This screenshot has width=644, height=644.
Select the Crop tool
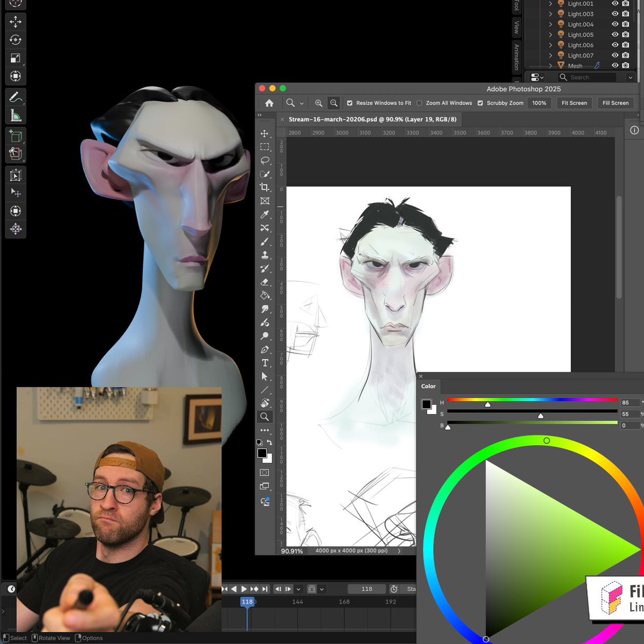tap(265, 187)
